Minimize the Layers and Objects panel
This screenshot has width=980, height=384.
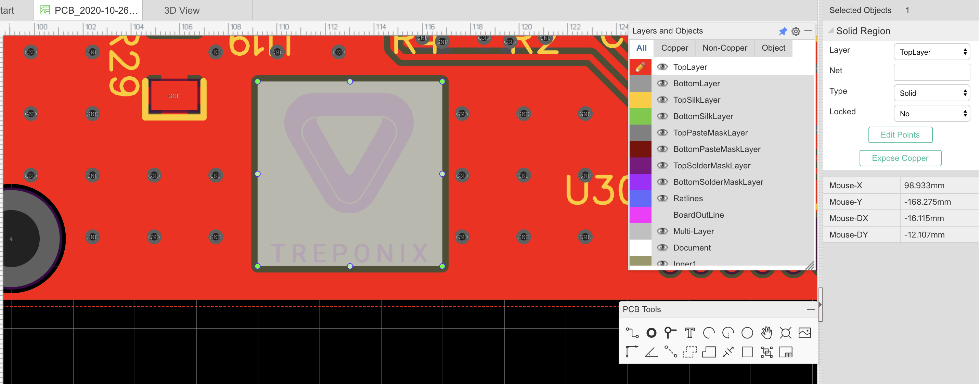click(x=809, y=30)
